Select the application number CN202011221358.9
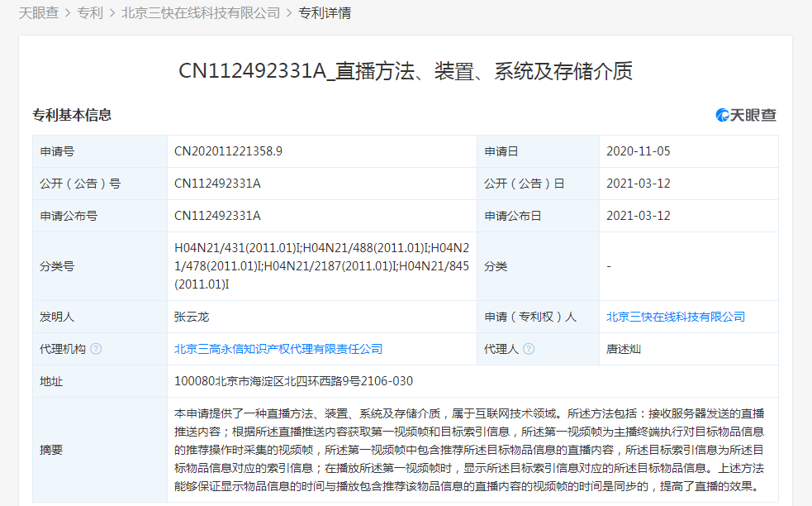Viewport: 812px width, 506px height. point(228,151)
